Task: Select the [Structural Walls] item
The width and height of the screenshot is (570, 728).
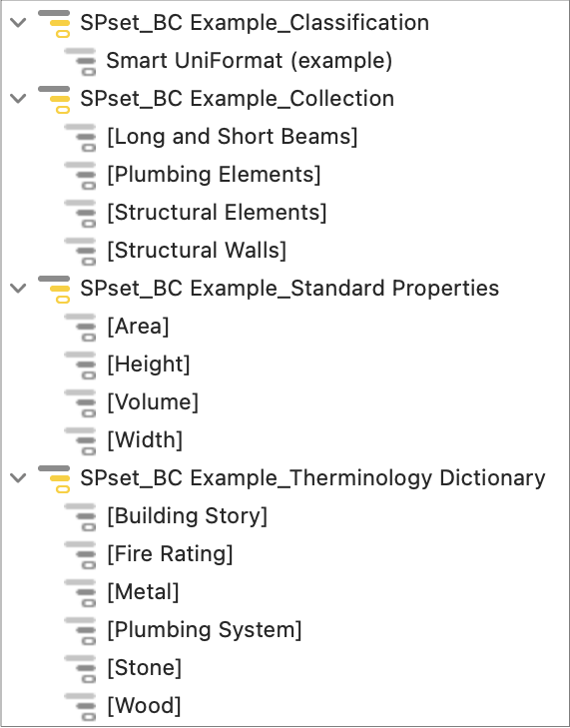Action: tap(197, 251)
